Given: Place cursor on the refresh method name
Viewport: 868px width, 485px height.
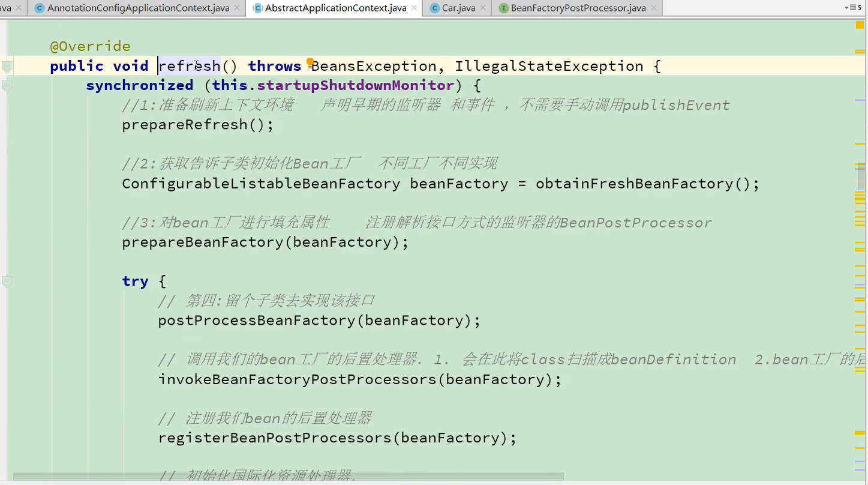Looking at the screenshot, I should [190, 66].
